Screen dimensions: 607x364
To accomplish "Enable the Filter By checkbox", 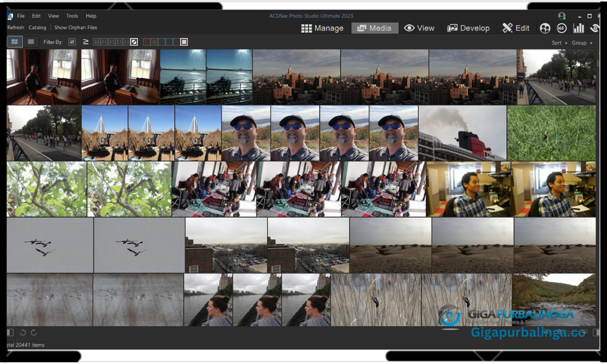I will 72,42.
